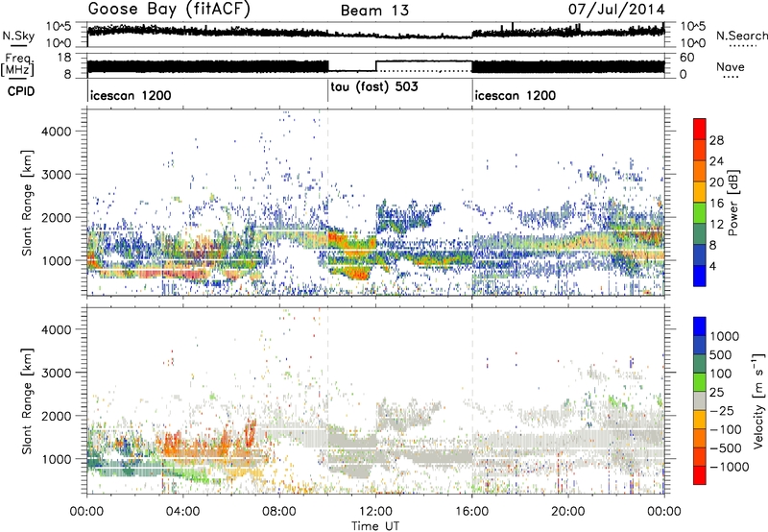Click the "16:00" time axis tick label
The height and width of the screenshot is (532, 768).
point(472,512)
